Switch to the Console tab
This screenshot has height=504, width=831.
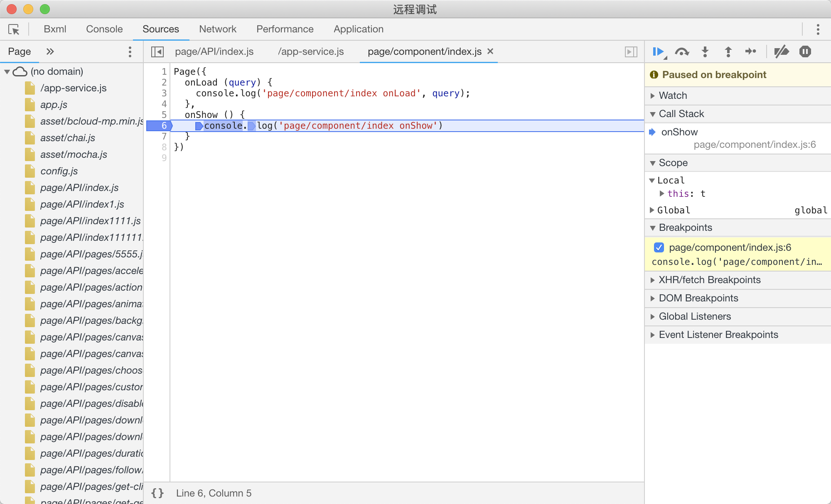click(104, 29)
